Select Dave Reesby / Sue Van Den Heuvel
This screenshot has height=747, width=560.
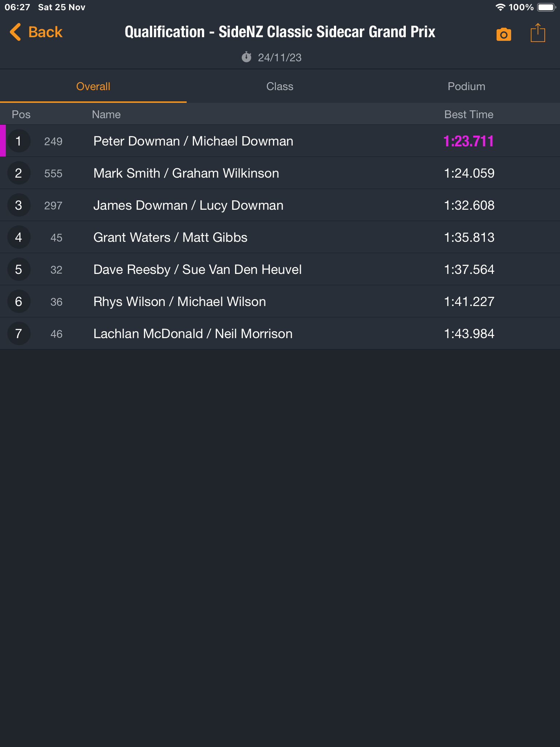point(280,269)
